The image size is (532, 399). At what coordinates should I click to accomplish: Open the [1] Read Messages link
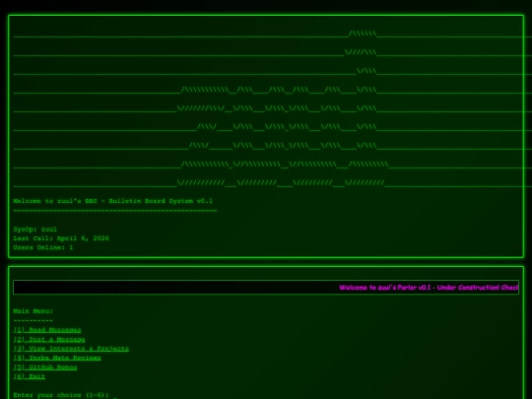point(47,330)
